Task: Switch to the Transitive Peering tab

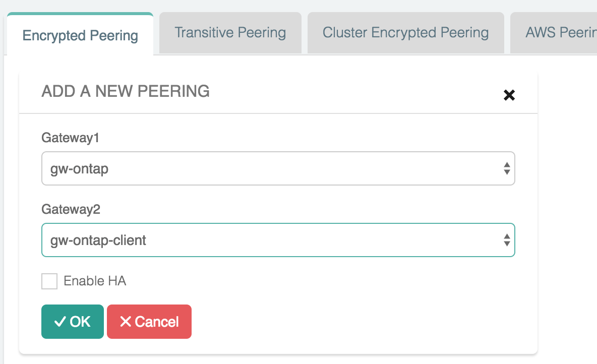Action: point(230,33)
